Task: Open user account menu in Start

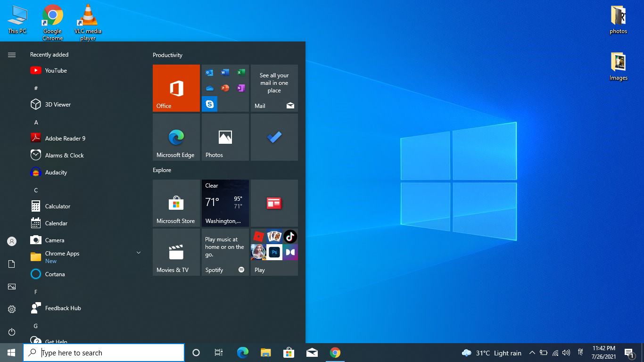Action: [12, 241]
